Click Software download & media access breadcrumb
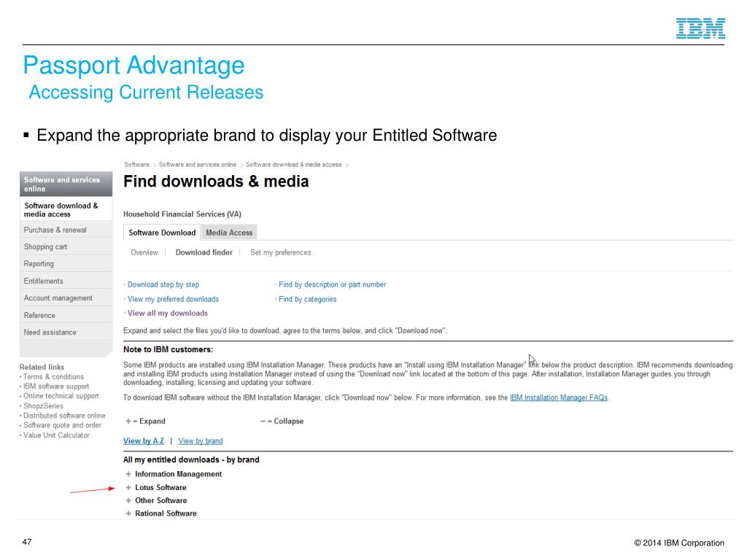The image size is (747, 560). tap(293, 165)
